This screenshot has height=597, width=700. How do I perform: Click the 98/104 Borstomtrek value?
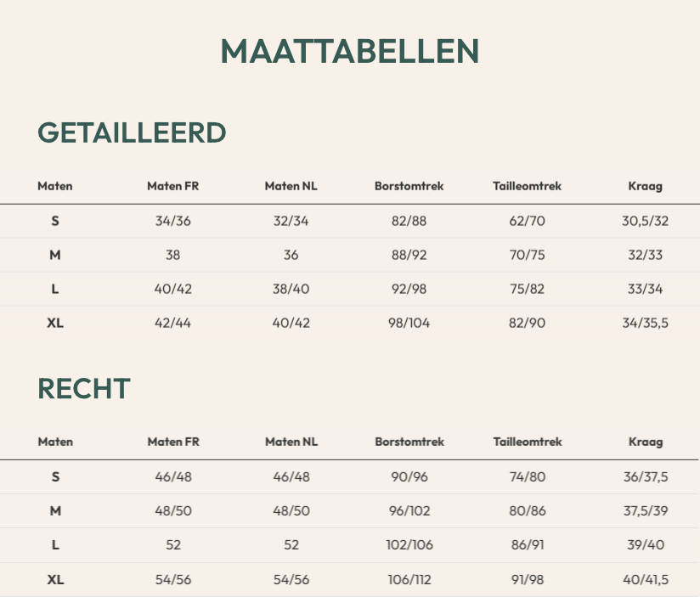click(409, 323)
